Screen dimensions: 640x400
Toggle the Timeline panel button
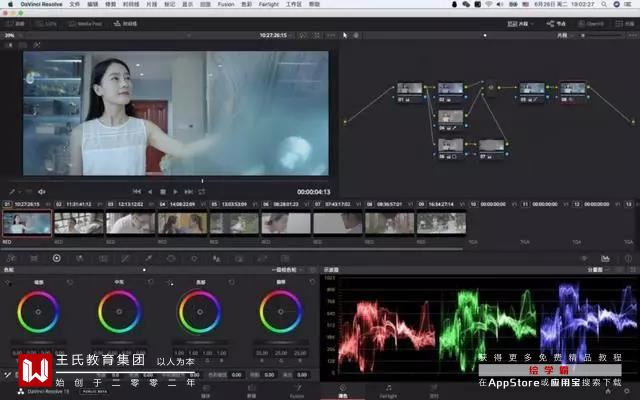[x=125, y=24]
